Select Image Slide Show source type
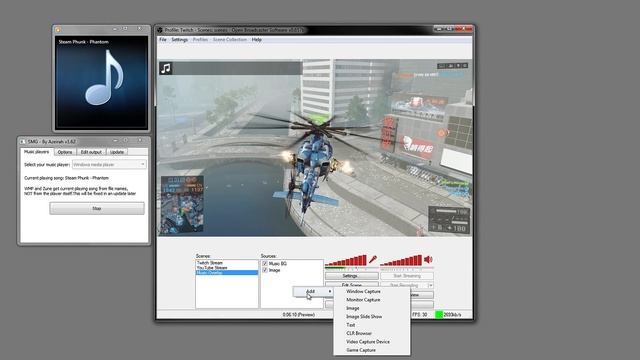This screenshot has width=640, height=360. pos(364,317)
